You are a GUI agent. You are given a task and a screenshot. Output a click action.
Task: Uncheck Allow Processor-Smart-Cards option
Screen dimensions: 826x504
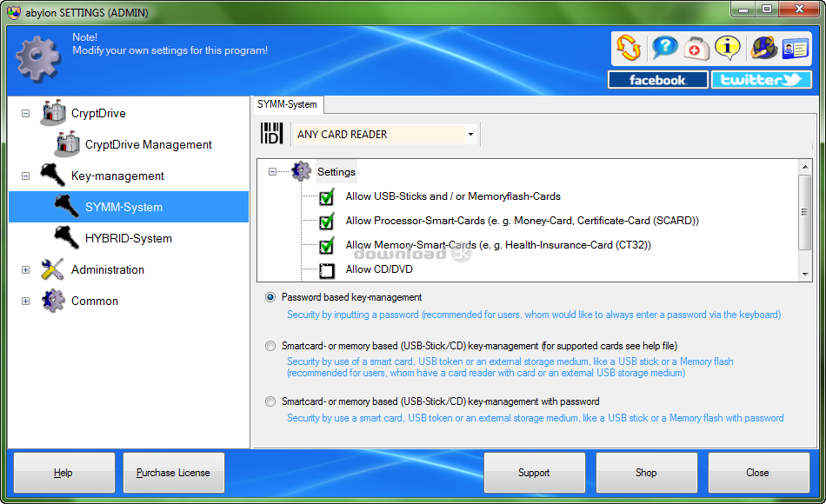tap(327, 222)
